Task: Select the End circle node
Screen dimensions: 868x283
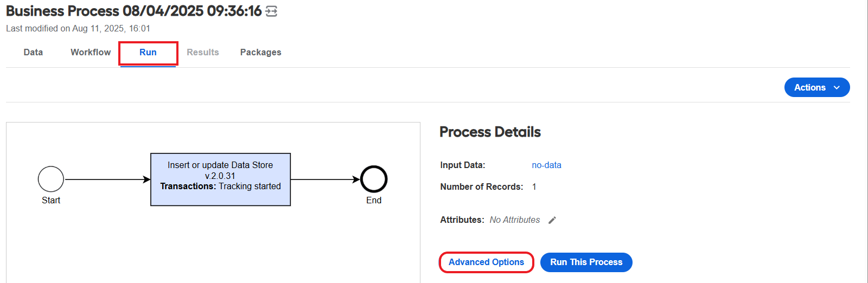Action: 374,179
